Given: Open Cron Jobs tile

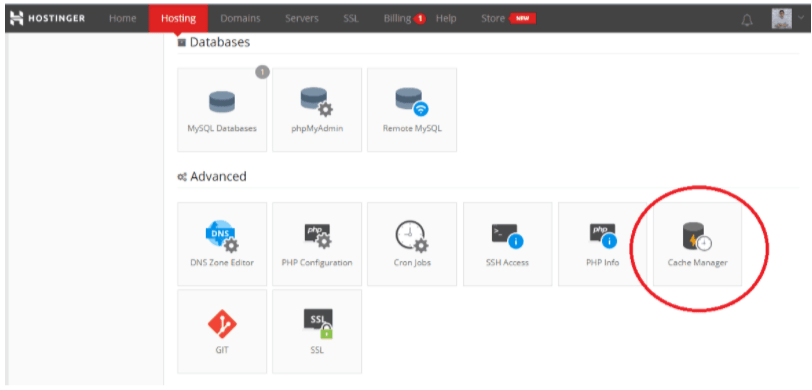Looking at the screenshot, I should (x=412, y=244).
